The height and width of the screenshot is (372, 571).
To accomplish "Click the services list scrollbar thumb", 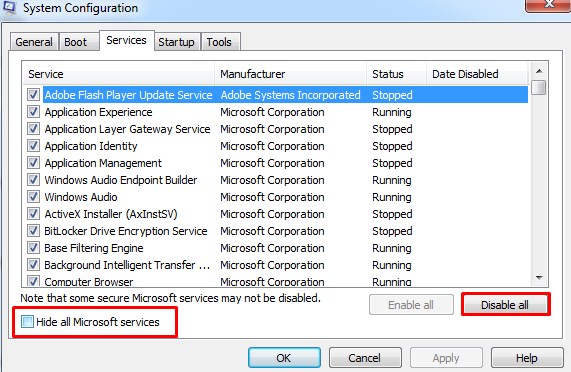I will click(539, 88).
